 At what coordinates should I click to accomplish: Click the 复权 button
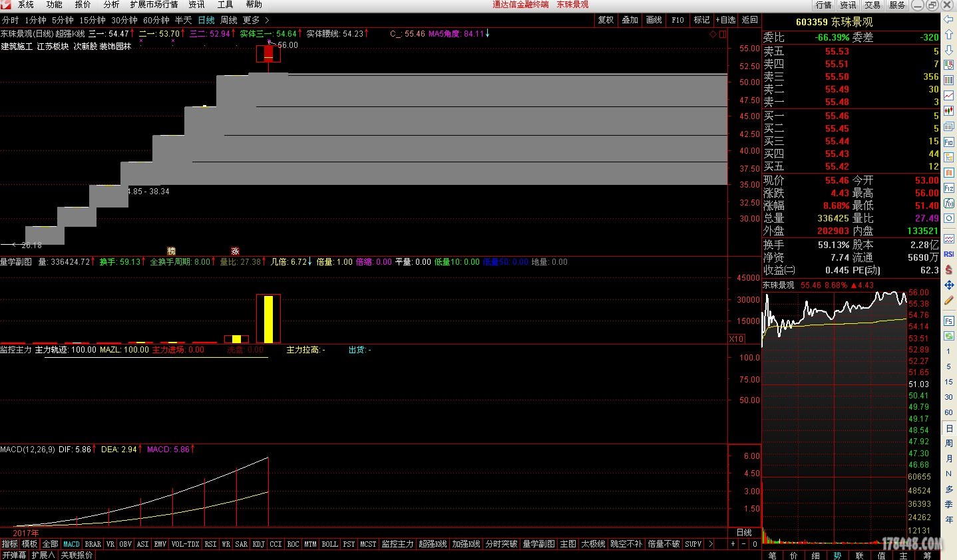606,20
